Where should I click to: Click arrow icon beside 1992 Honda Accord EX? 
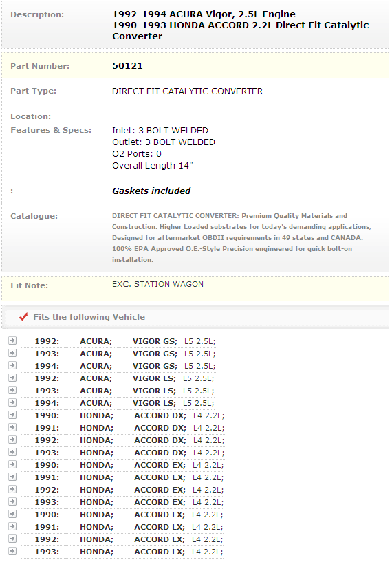(12, 489)
